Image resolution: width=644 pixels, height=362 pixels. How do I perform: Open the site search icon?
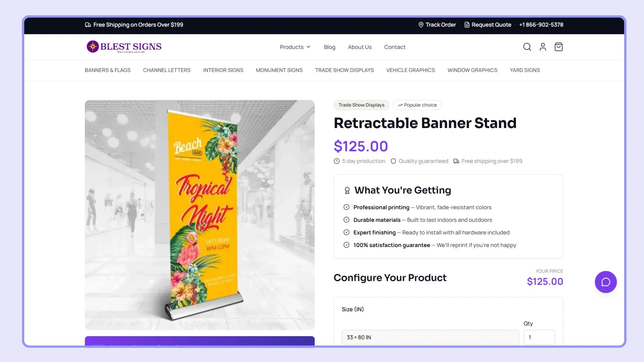coord(527,47)
